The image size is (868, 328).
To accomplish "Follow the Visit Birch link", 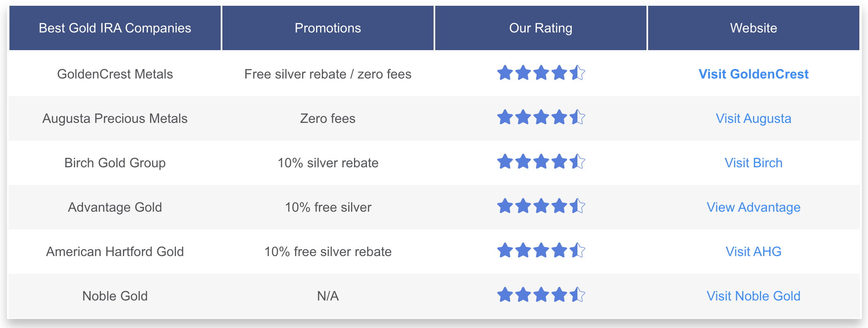I will click(x=753, y=163).
